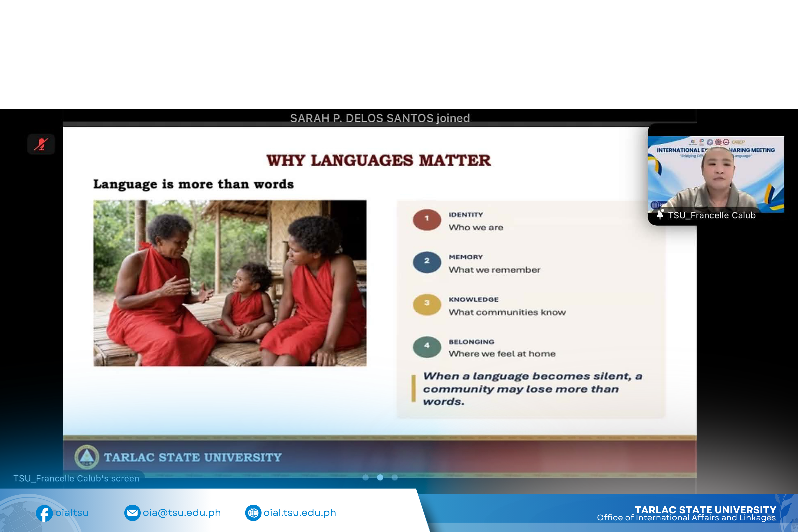
Task: Click the "What communities know" text
Action: 507,312
